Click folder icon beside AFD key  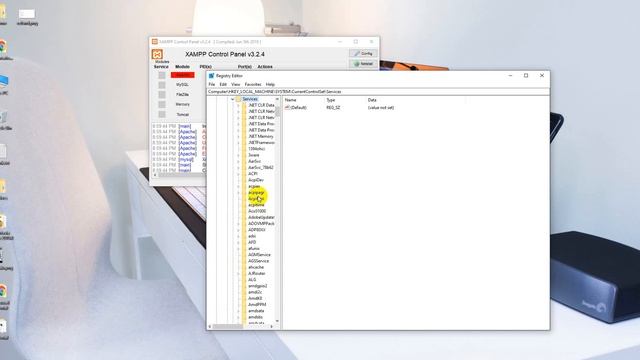pos(244,242)
